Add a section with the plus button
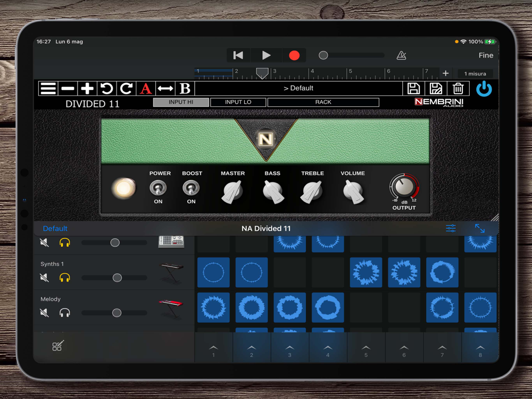 click(445, 73)
